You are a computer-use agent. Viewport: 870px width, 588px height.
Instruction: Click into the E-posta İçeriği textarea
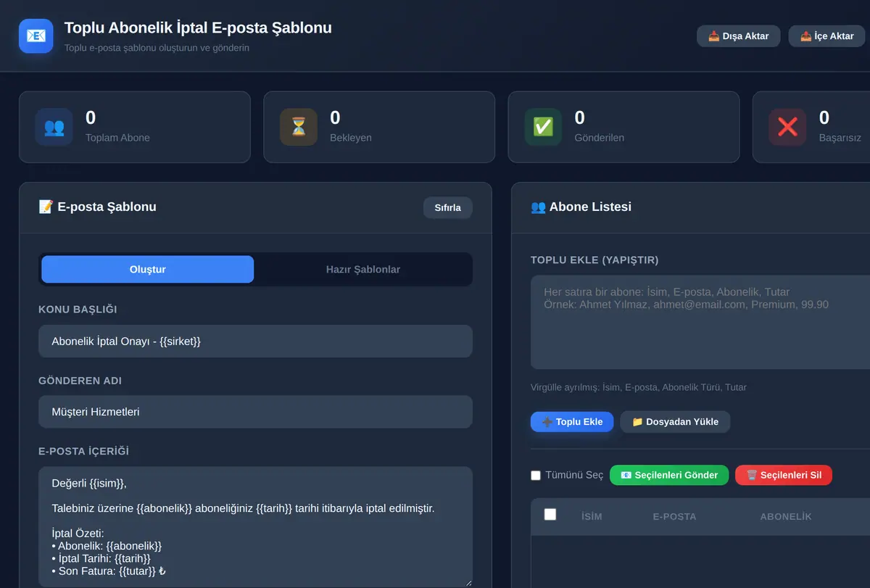[255, 527]
